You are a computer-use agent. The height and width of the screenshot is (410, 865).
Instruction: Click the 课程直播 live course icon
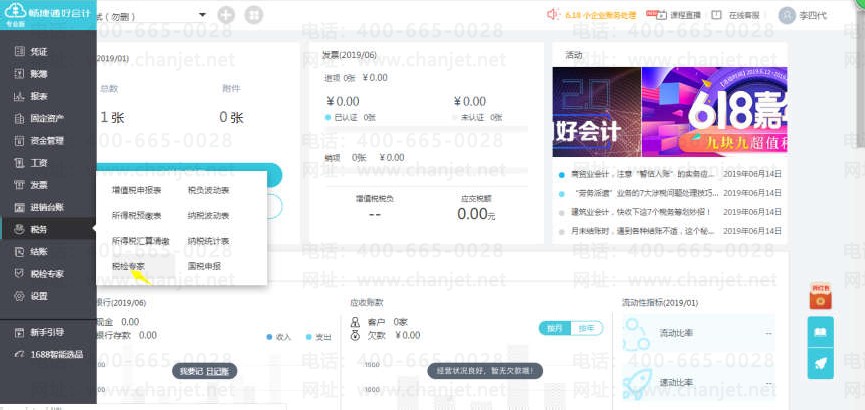click(x=661, y=15)
